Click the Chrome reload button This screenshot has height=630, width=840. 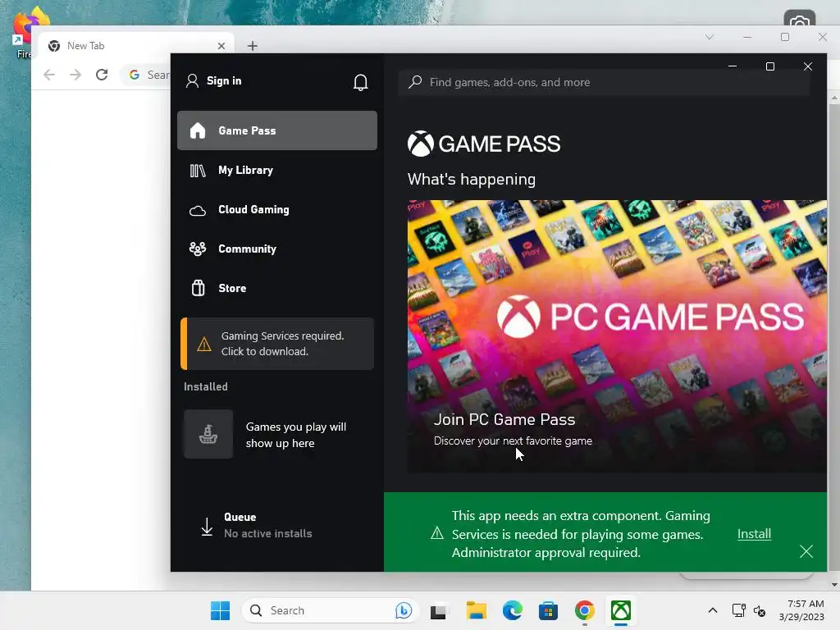point(102,75)
